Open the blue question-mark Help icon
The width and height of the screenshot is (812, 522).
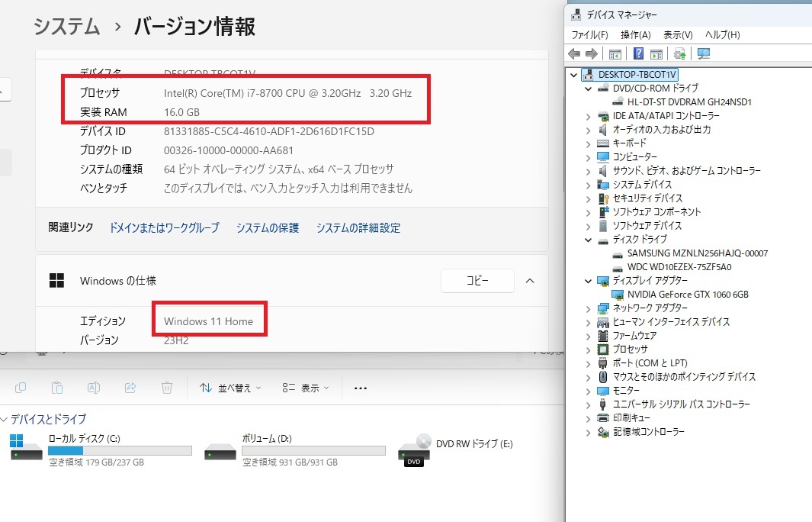tap(638, 53)
